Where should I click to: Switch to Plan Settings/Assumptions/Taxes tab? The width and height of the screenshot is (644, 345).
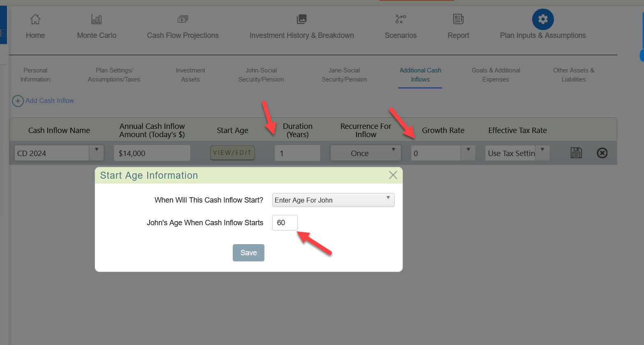point(114,75)
